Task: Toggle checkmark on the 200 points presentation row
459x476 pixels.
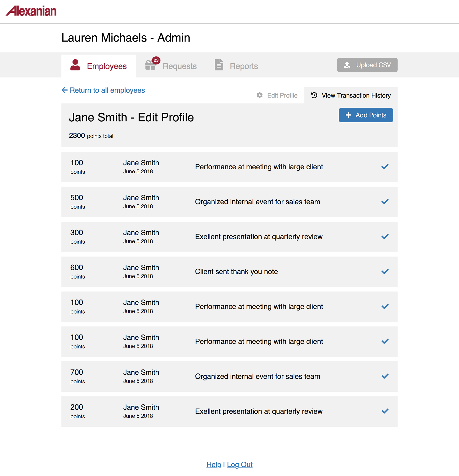Action: click(385, 411)
